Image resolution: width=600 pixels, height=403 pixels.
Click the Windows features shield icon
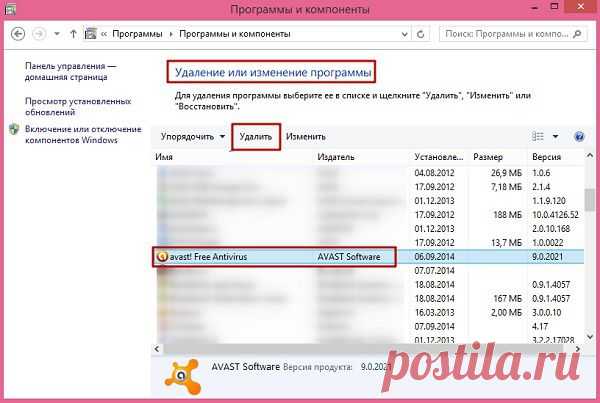click(14, 129)
